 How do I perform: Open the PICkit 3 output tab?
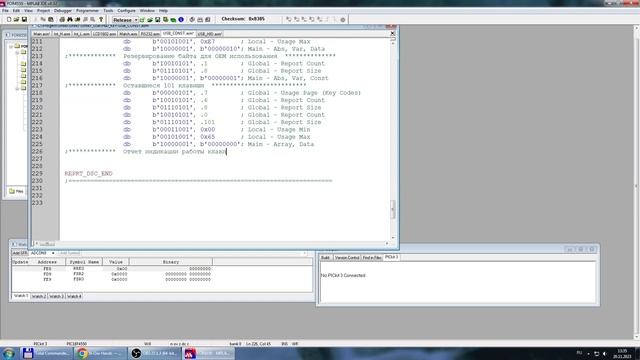(x=391, y=257)
